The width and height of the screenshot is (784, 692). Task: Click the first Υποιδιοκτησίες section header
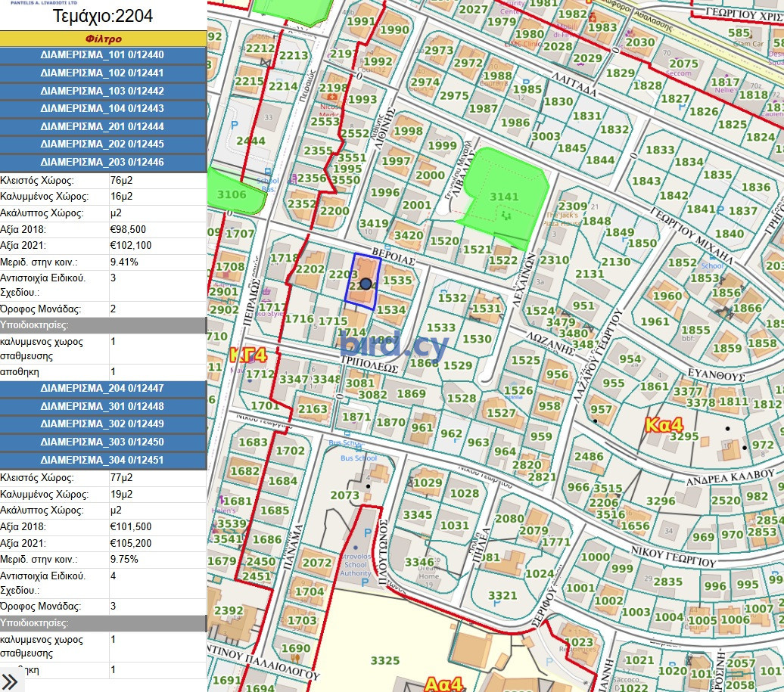pyautogui.click(x=103, y=325)
